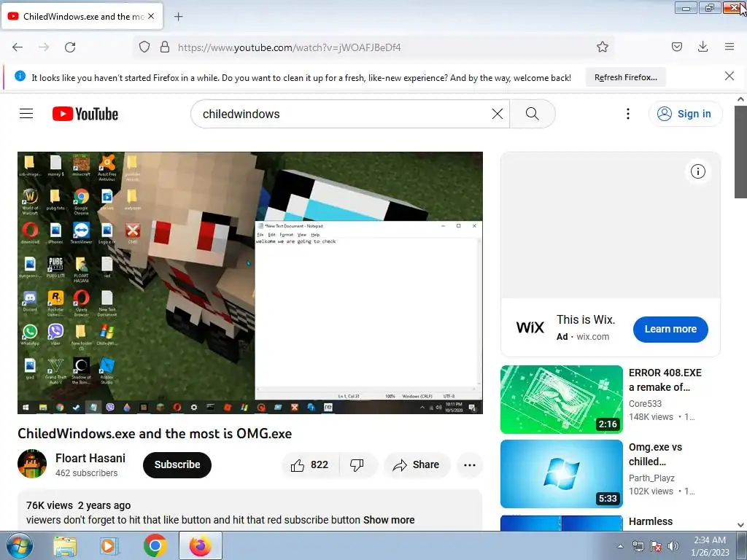
Task: Select the ChiledWindows.exe YouTube tab
Action: 82,16
